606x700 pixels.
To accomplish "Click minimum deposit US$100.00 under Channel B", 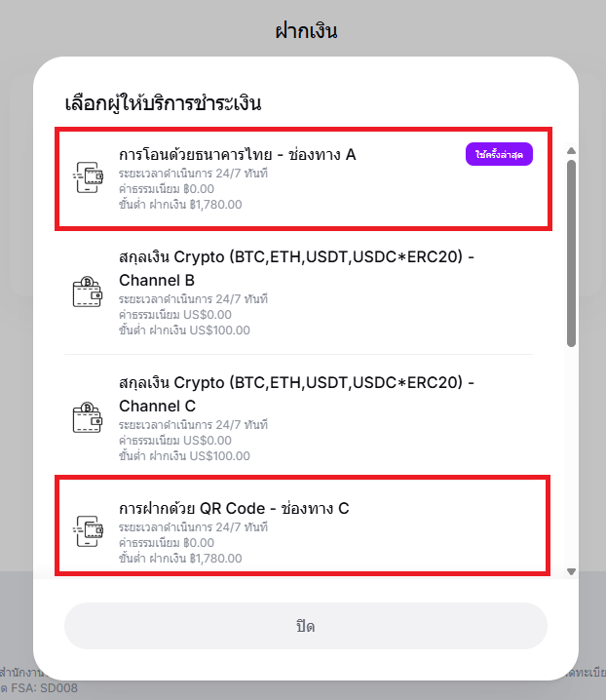I will click(x=184, y=331).
